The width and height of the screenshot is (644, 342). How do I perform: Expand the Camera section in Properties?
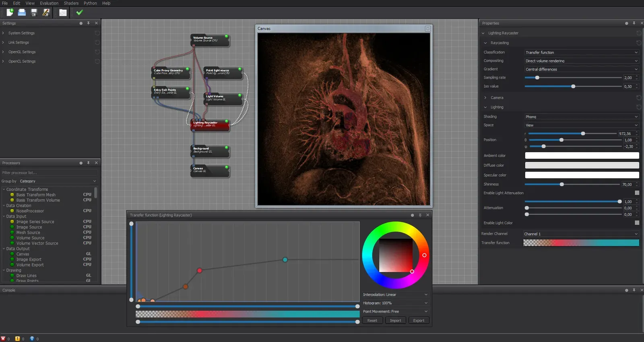pyautogui.click(x=485, y=98)
